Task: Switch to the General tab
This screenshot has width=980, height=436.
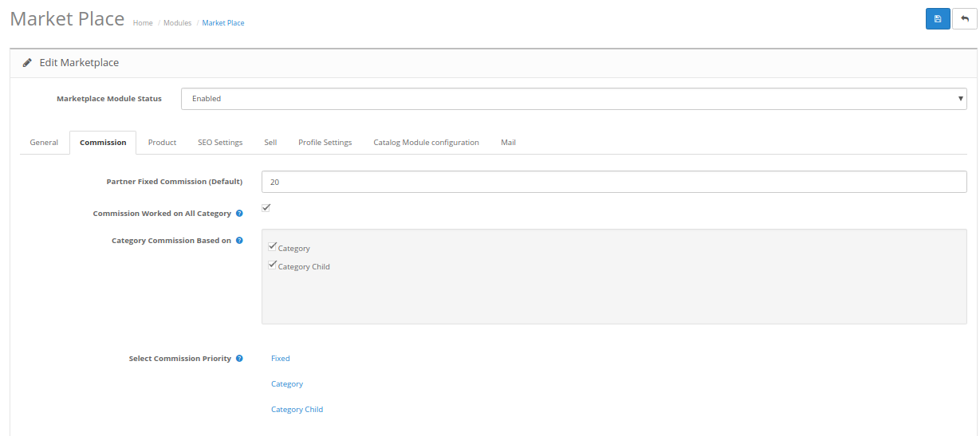Action: 44,143
